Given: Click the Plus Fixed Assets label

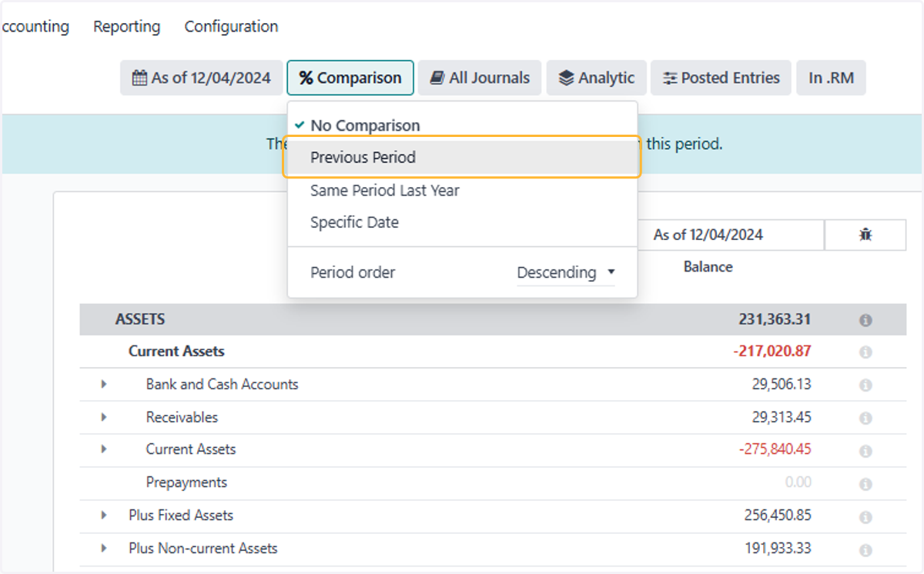Looking at the screenshot, I should 181,515.
